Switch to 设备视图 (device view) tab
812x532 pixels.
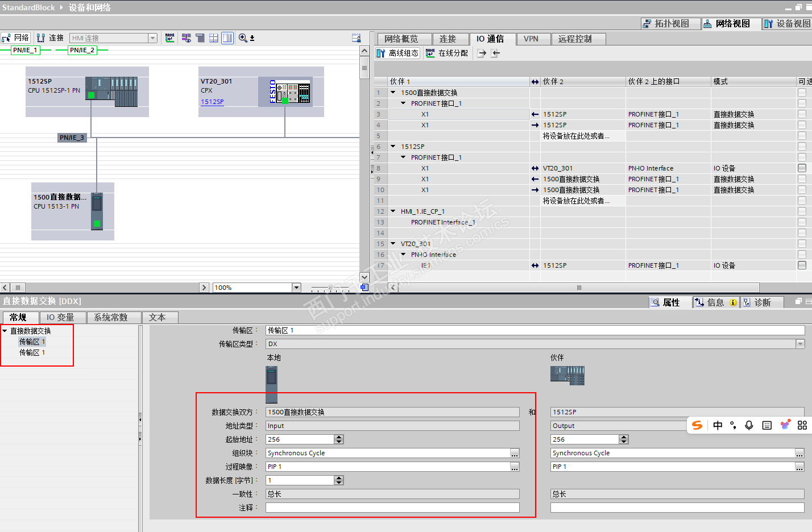coord(787,23)
